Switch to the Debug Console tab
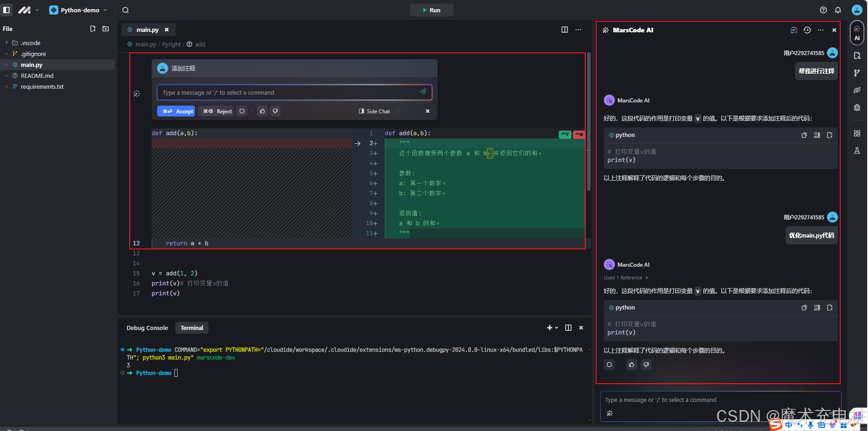The height and width of the screenshot is (431, 868). pyautogui.click(x=147, y=328)
